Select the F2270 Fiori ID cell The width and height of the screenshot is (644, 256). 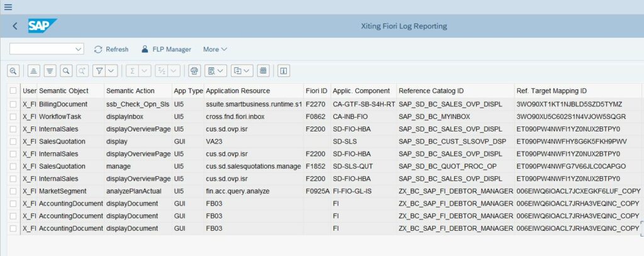317,104
